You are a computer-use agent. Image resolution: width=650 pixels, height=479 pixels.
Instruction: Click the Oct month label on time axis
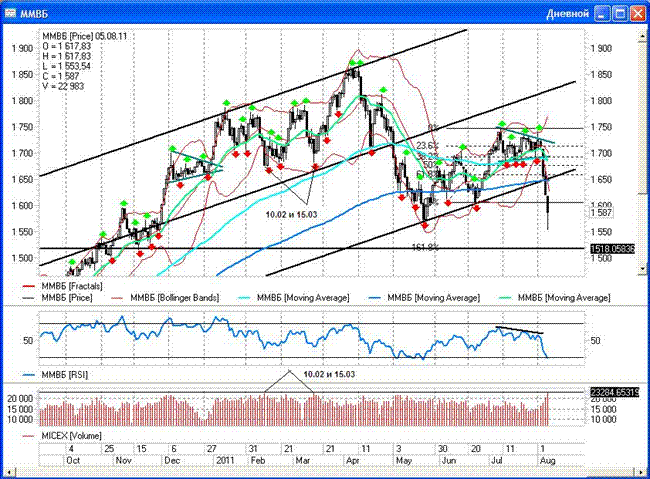point(73,460)
